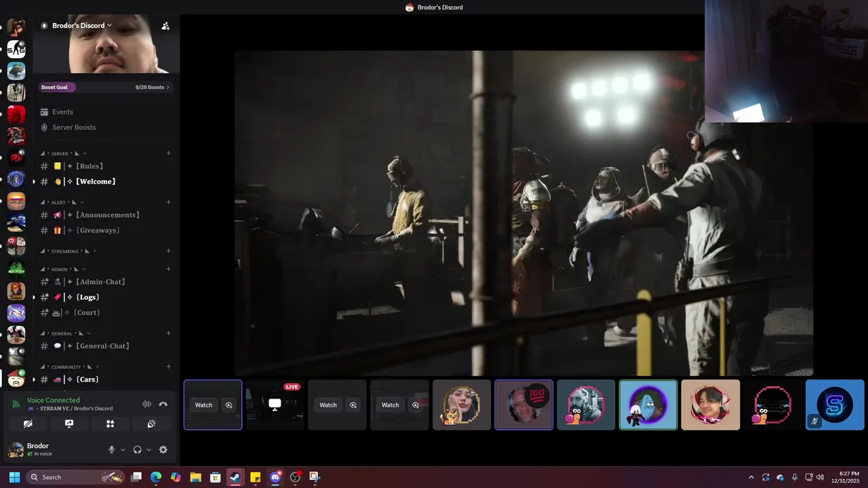The height and width of the screenshot is (488, 868).
Task: Create channel in ALERT category plus icon
Action: [168, 202]
